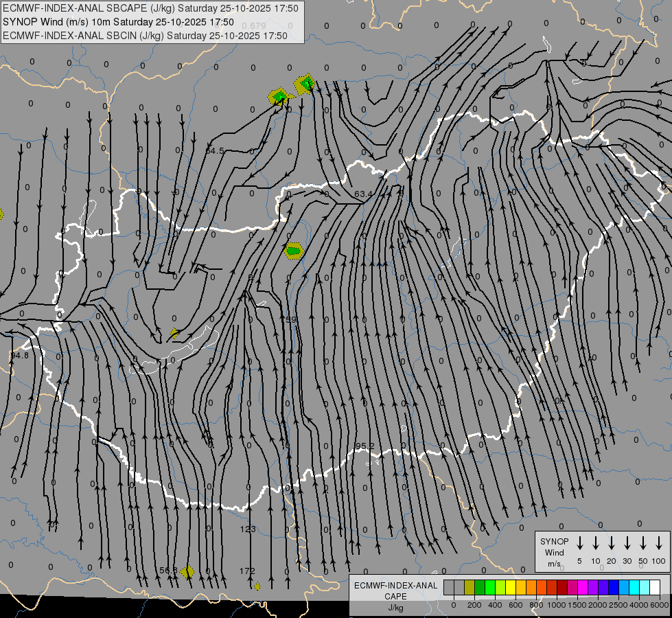Click the 'ECMWF-INDEX-ANAL' label in the CAPE legend
The height and width of the screenshot is (618, 672).
395,586
